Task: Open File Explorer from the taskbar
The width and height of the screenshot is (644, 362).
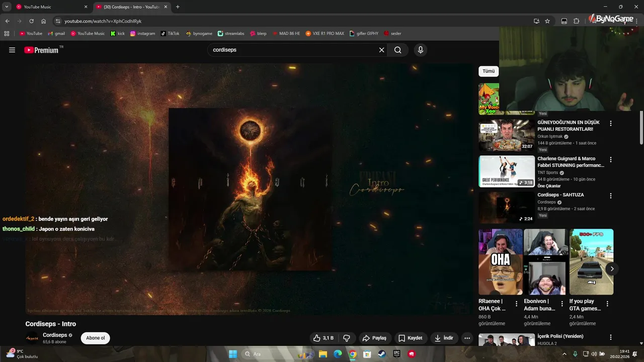Action: coord(323,354)
